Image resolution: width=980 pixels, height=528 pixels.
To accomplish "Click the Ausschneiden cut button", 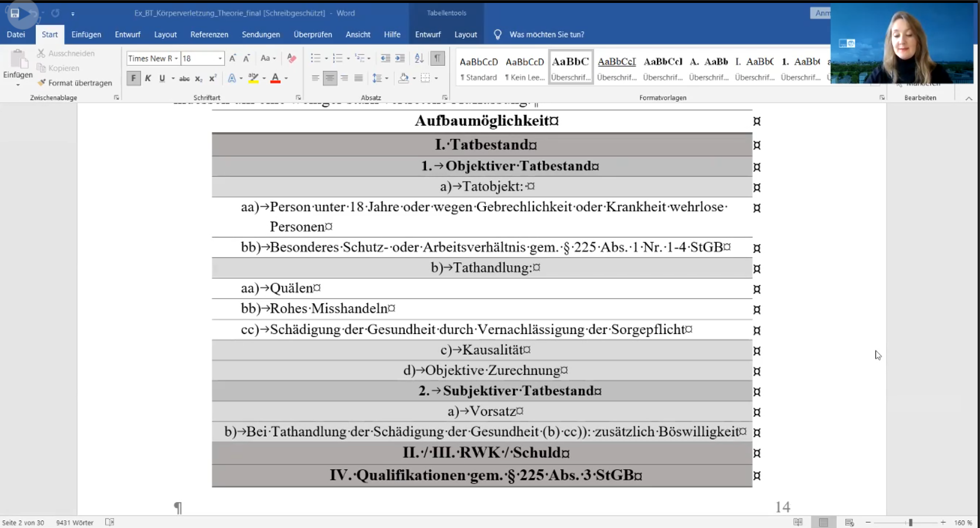I will tap(66, 54).
